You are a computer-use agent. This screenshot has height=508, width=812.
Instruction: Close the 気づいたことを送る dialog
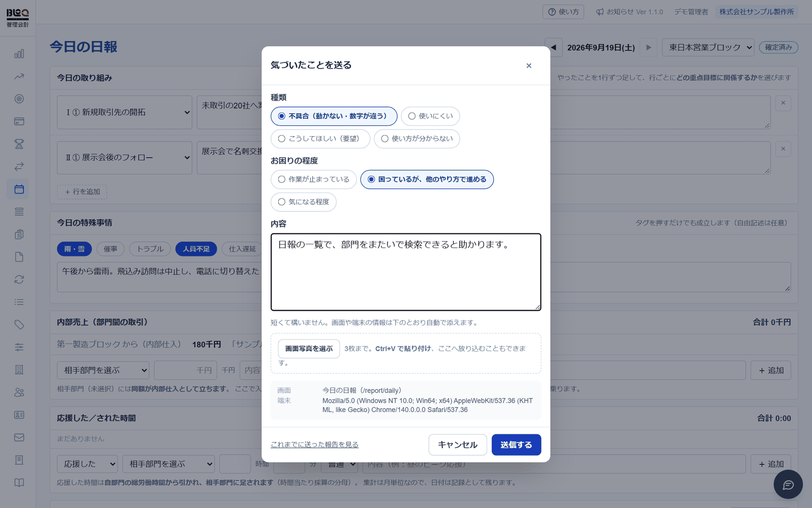[x=529, y=66]
